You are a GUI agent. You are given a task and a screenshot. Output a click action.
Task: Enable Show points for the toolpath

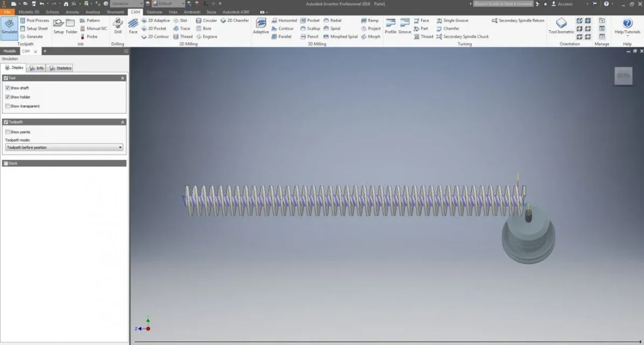click(x=8, y=132)
